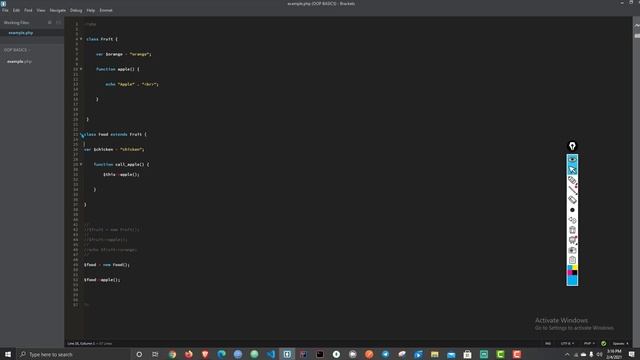Image resolution: width=640 pixels, height=360 pixels.
Task: Click the screenshot camera icon in annotation toolbar
Action: [x=572, y=250]
